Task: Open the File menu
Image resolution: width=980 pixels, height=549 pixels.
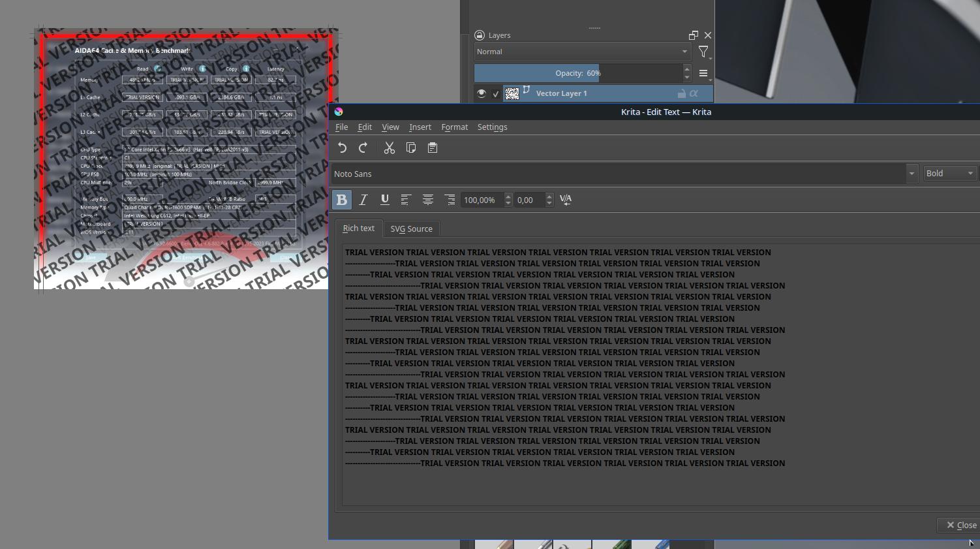Action: (x=342, y=127)
